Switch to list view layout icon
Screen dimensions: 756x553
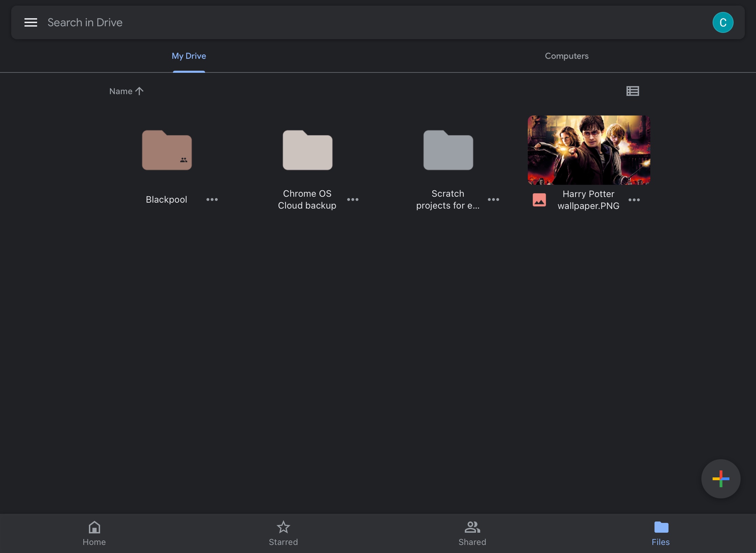pyautogui.click(x=633, y=91)
